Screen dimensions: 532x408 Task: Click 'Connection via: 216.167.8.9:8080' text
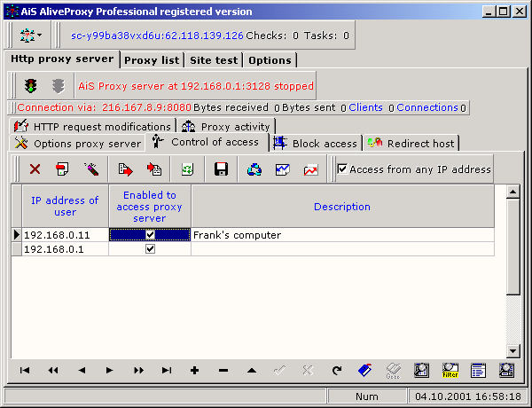(104, 107)
